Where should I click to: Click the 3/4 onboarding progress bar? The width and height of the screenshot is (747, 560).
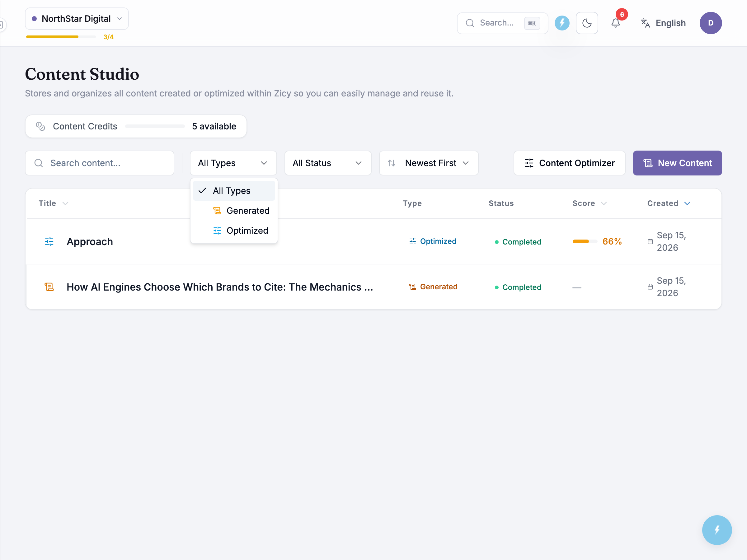61,36
